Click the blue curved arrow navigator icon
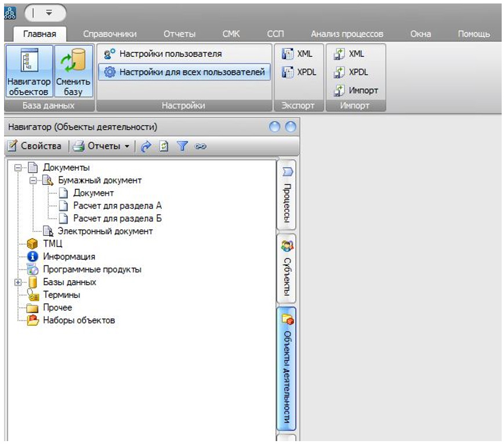 tap(146, 147)
